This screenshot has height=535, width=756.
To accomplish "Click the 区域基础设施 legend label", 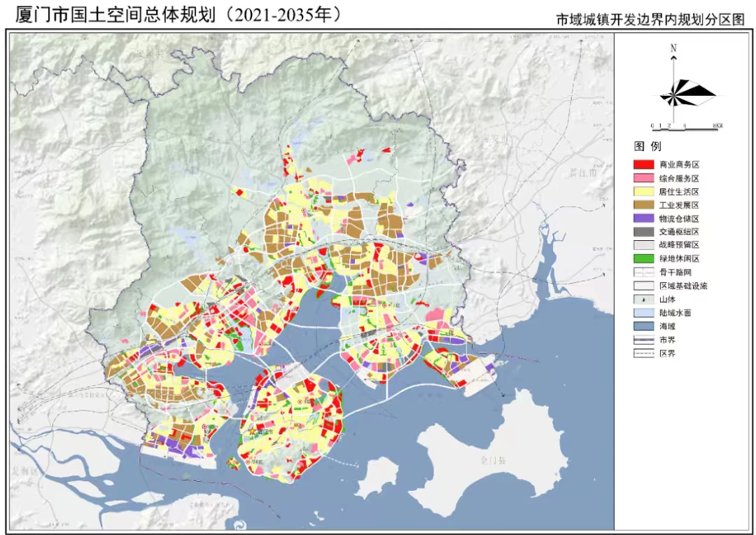I will coord(683,286).
